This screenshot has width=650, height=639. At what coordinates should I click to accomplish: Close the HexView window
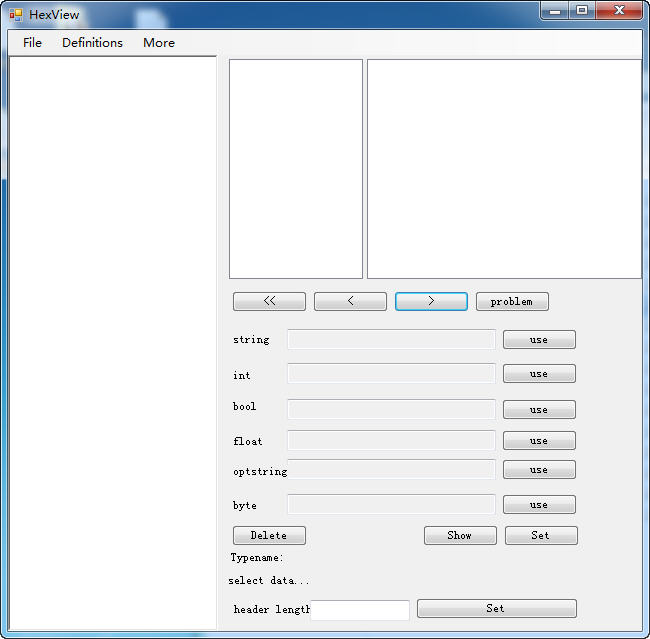tap(619, 10)
